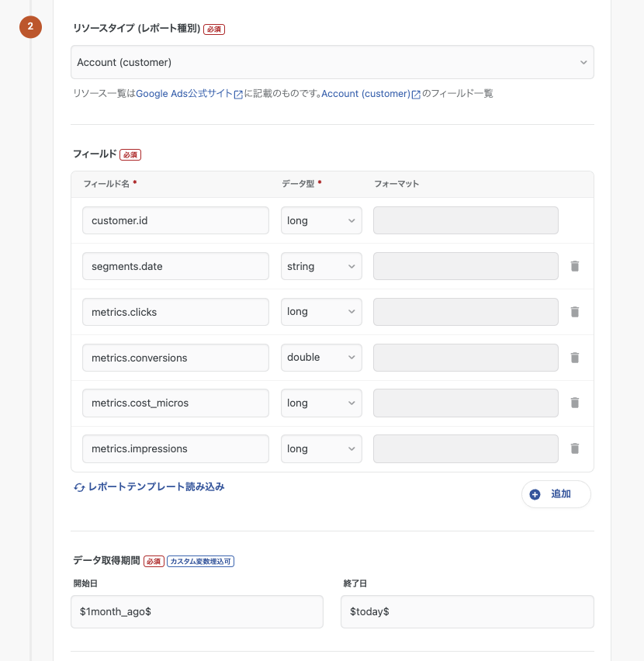
Task: Open data type dropdown for metrics.impressions
Action: (321, 448)
